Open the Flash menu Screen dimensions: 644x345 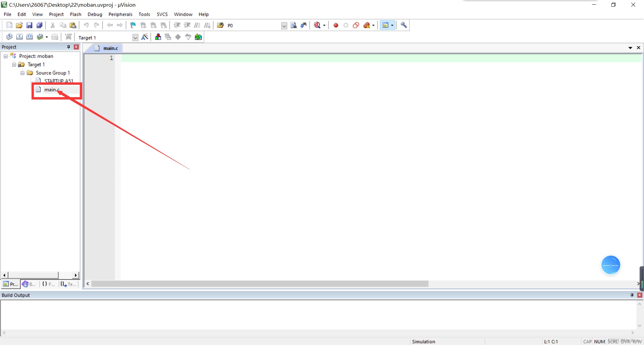click(x=75, y=14)
